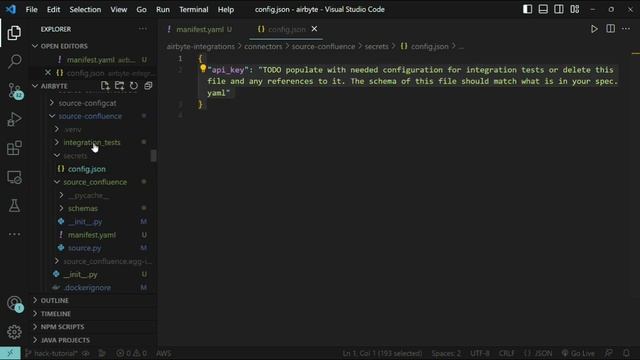640x360 pixels.
Task: Change the CRLF end of line sequence
Action: [x=507, y=353]
